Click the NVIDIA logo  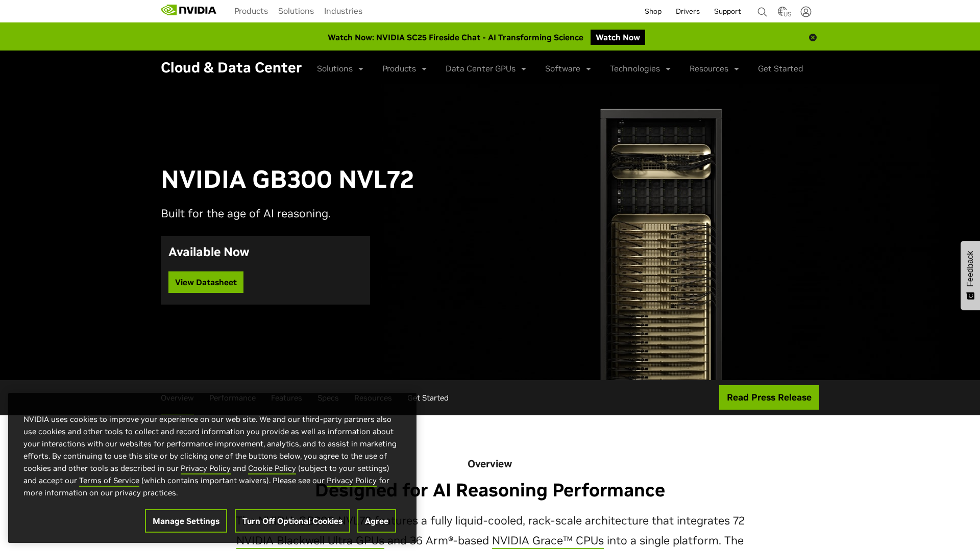tap(188, 10)
